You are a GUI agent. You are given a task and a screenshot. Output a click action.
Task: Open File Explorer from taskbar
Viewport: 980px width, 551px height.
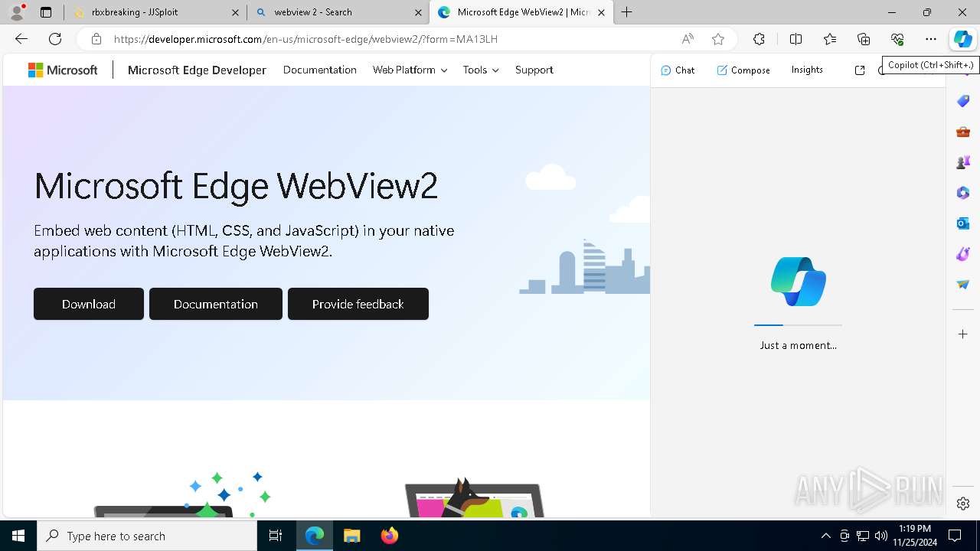(x=351, y=536)
